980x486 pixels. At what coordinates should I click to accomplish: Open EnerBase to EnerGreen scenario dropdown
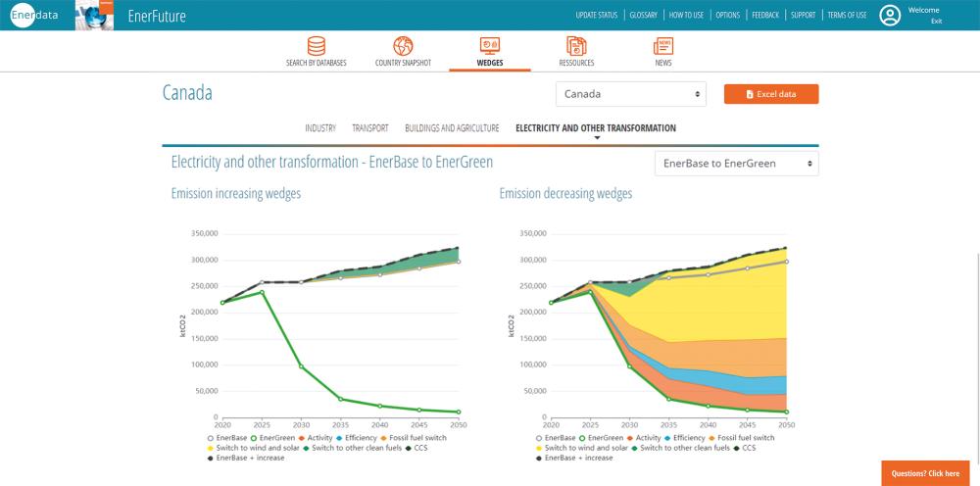(x=736, y=164)
